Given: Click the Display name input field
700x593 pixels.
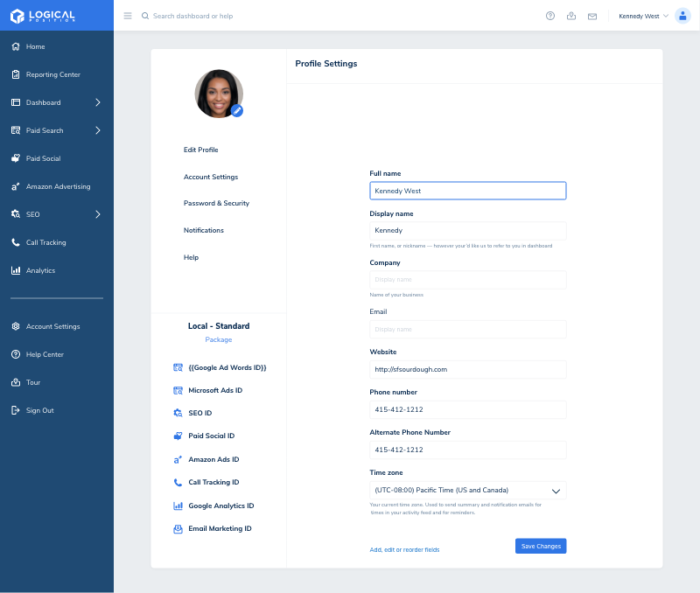Looking at the screenshot, I should [x=468, y=231].
